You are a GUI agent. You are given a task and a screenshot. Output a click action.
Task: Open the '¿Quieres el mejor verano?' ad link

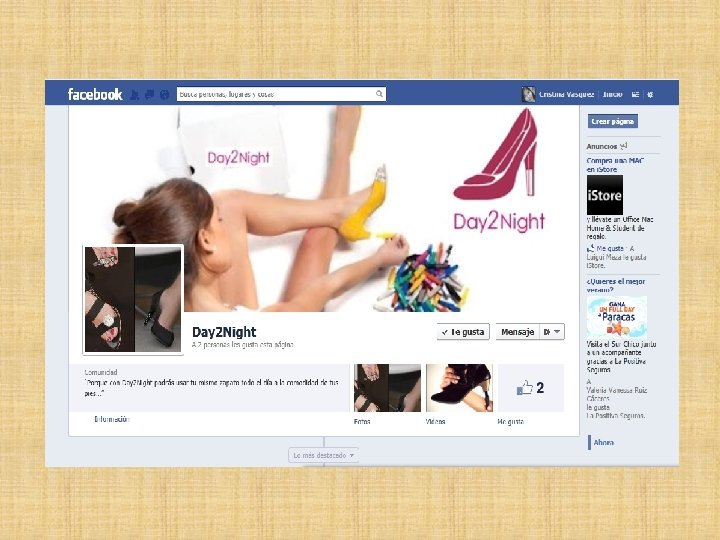point(616,285)
